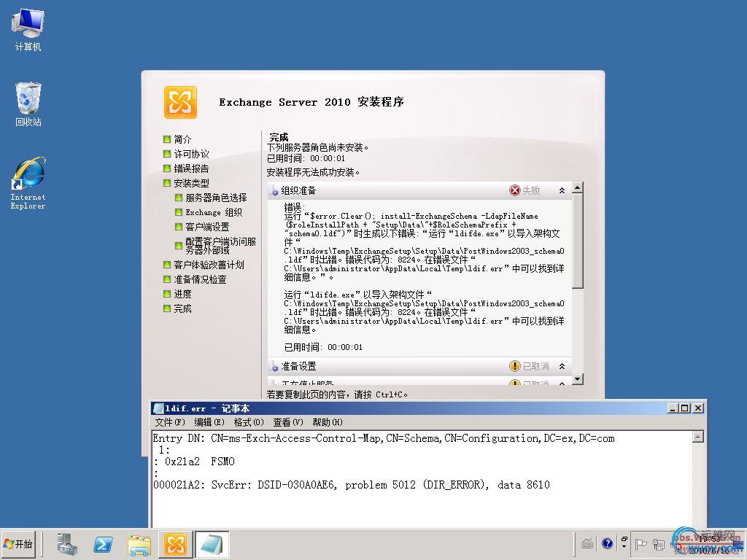The image size is (747, 560).
Task: Click the Exchange Server 2010 setup logo
Action: click(x=180, y=102)
